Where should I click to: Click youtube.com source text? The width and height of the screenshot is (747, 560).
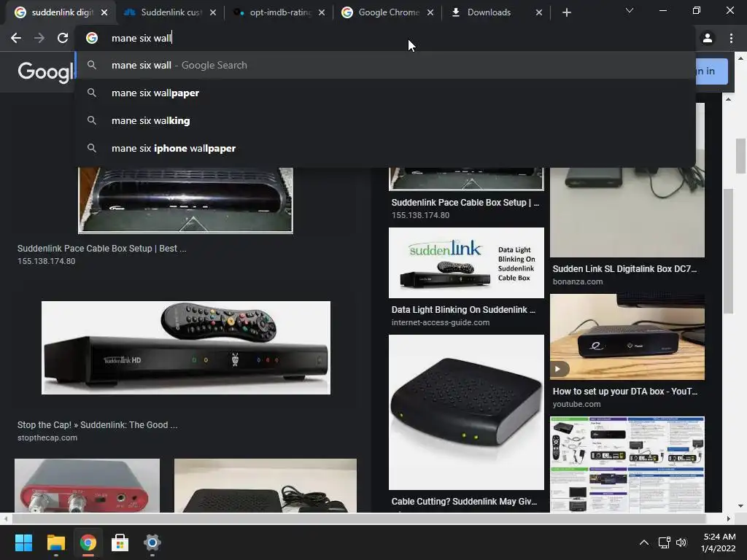point(576,404)
